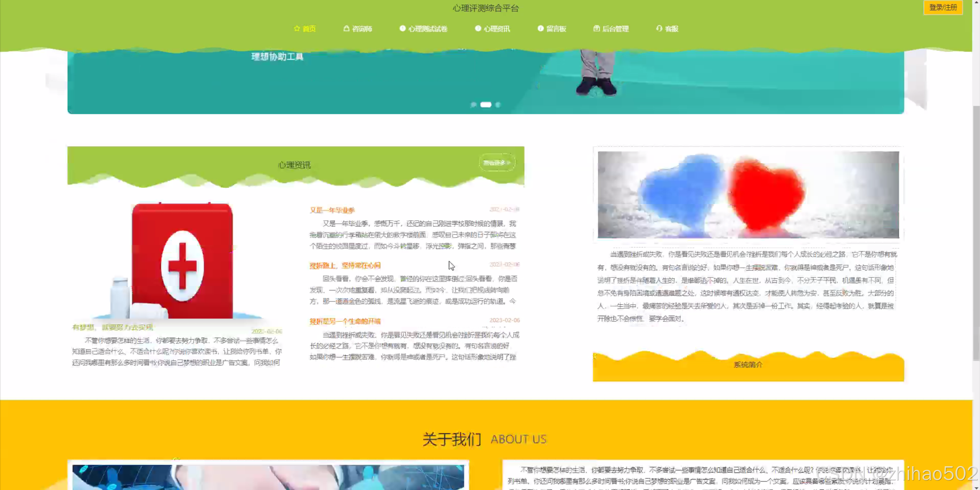
Task: Click the 登录/注册 button
Action: [942, 7]
